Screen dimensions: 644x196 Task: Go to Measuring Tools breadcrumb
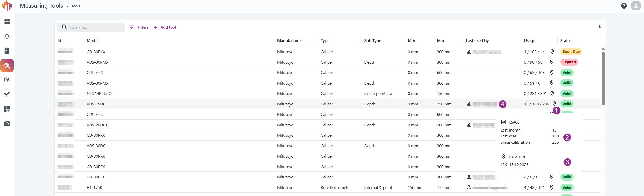(41, 6)
